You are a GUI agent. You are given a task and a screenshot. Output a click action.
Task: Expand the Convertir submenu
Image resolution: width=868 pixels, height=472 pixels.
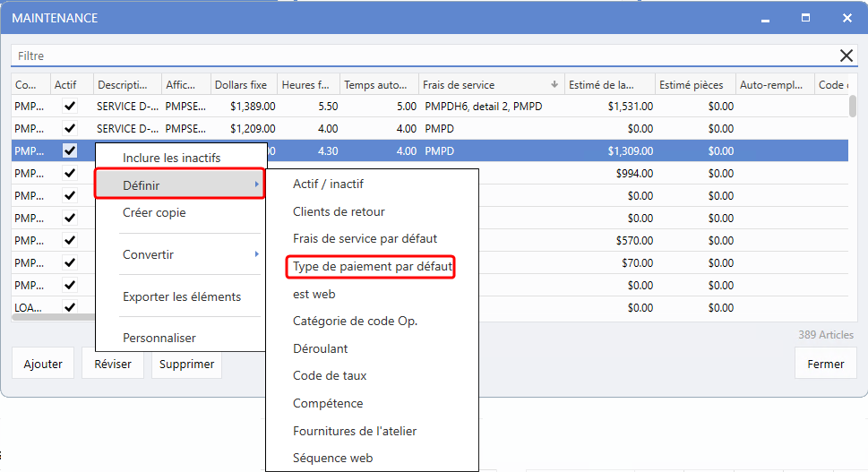pos(179,254)
